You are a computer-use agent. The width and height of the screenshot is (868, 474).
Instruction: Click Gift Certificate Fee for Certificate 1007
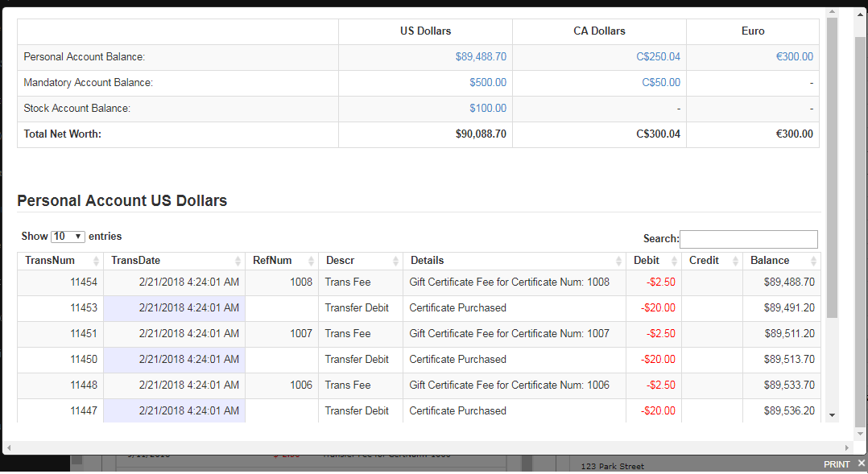pyautogui.click(x=509, y=334)
